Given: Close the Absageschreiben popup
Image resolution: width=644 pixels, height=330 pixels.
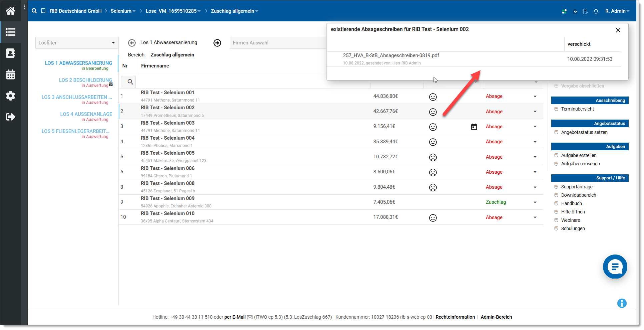Looking at the screenshot, I should 618,30.
